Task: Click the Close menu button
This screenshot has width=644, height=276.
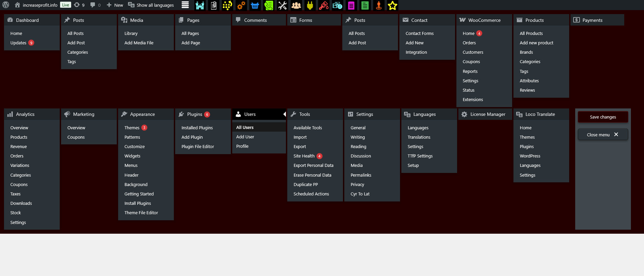Action: 603,134
